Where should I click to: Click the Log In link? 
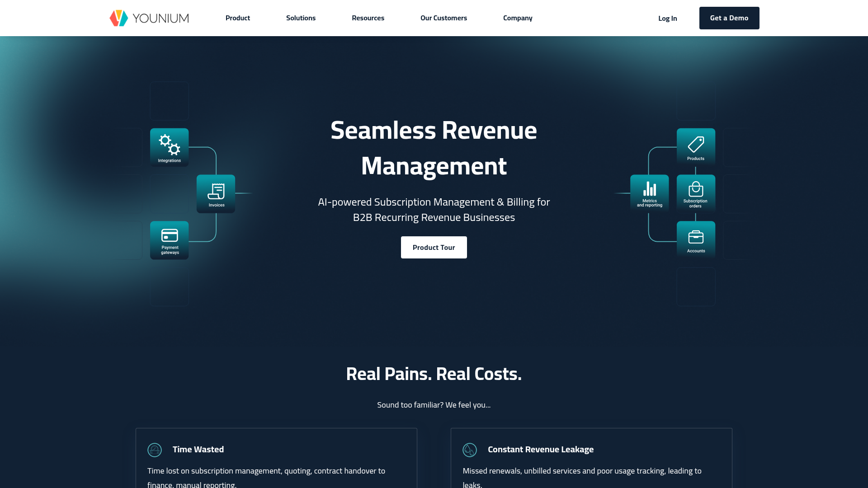tap(667, 18)
